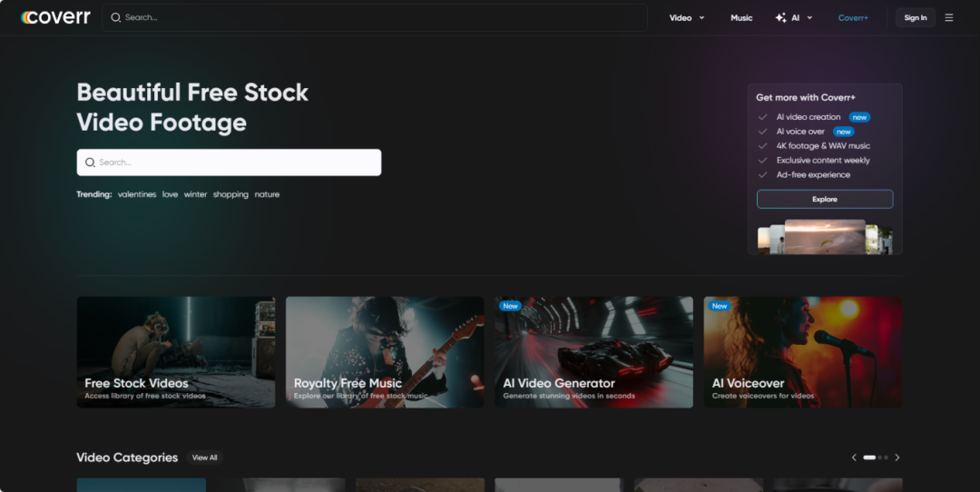Click the magnifier icon in top search bar
This screenshot has width=980, height=492.
(115, 17)
